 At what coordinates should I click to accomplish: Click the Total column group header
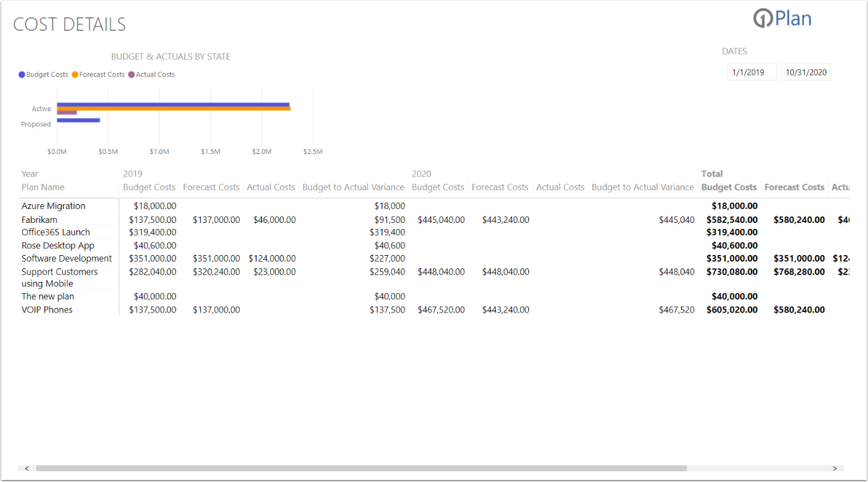(712, 174)
